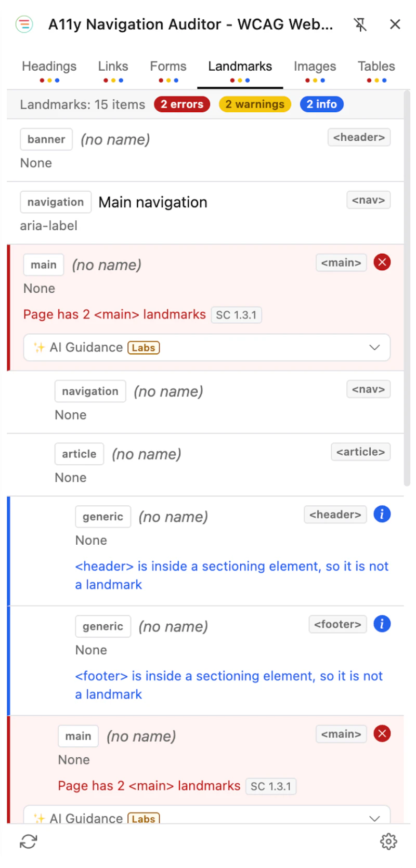Image resolution: width=416 pixels, height=868 pixels.
Task: Select the unnamed article landmark row
Action: point(205,465)
